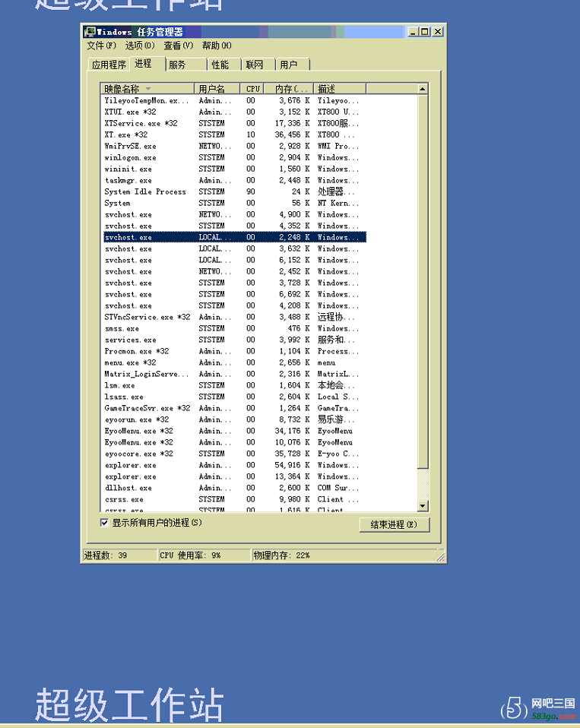Close the Task Manager window
This screenshot has width=580, height=728.
click(438, 32)
